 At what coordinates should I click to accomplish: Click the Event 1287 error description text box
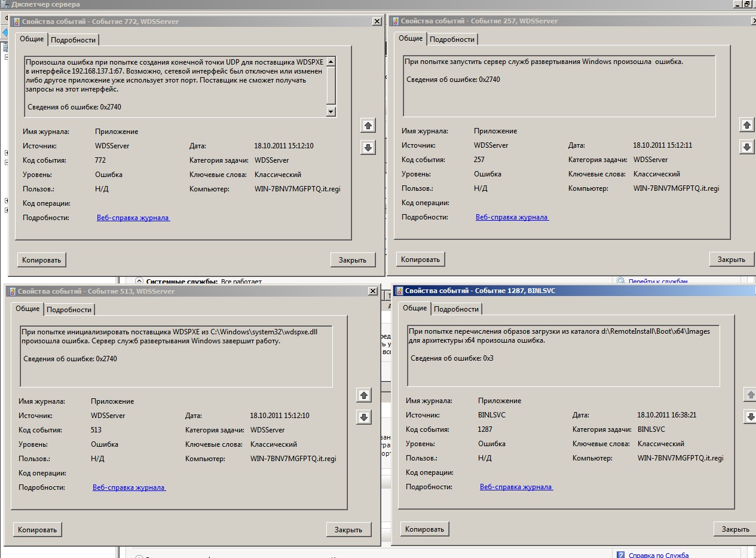[564, 355]
